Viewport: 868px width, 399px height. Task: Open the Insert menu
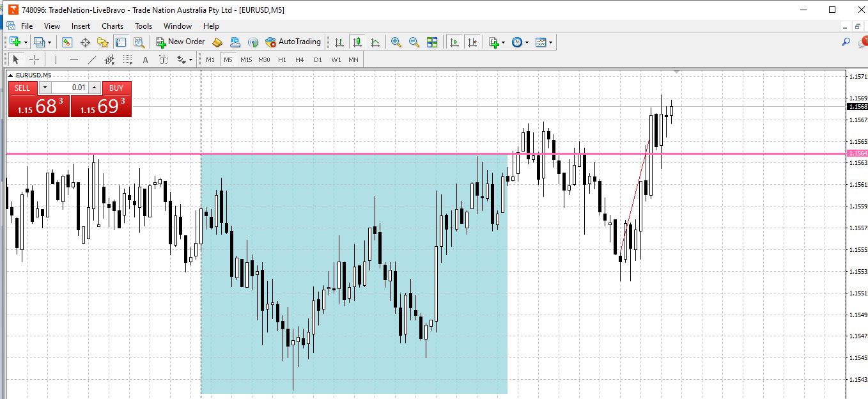[x=81, y=26]
